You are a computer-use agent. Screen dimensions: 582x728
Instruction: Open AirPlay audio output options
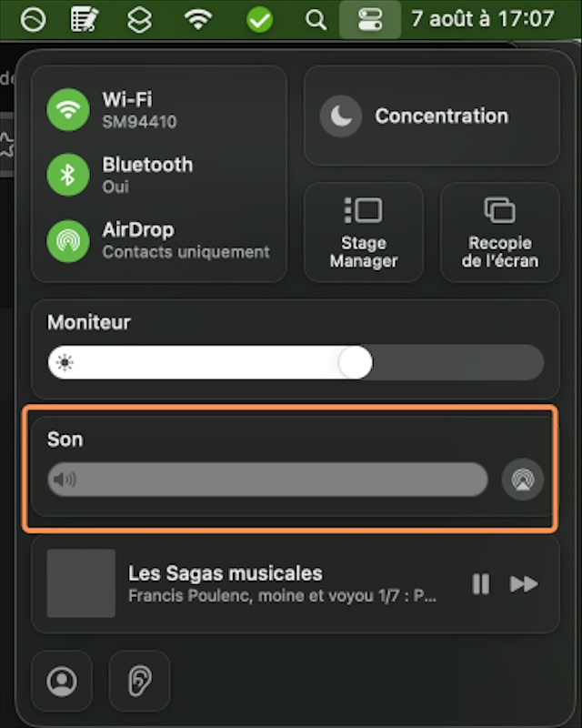pos(523,480)
